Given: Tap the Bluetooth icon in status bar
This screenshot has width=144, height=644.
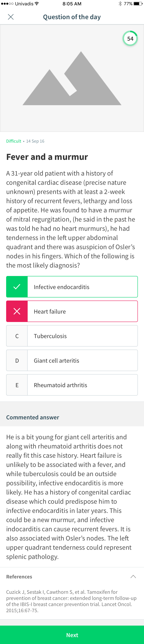Looking at the screenshot, I should pos(120,4).
